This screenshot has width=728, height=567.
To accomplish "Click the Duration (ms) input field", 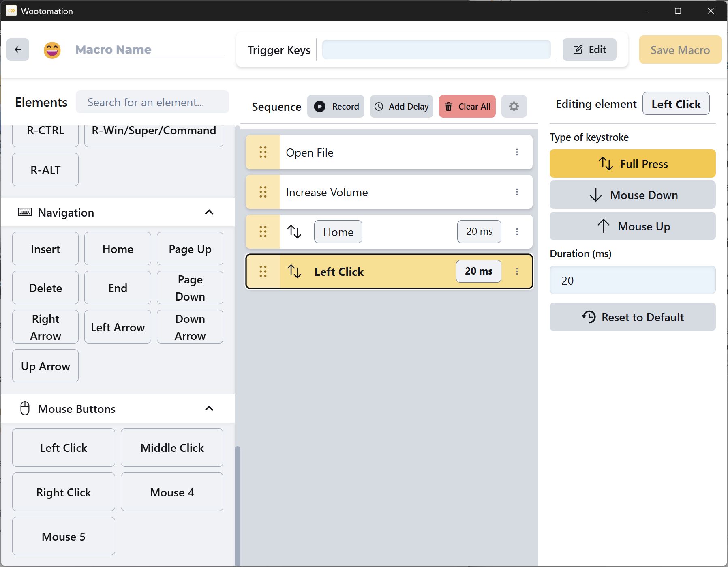I will pos(632,280).
